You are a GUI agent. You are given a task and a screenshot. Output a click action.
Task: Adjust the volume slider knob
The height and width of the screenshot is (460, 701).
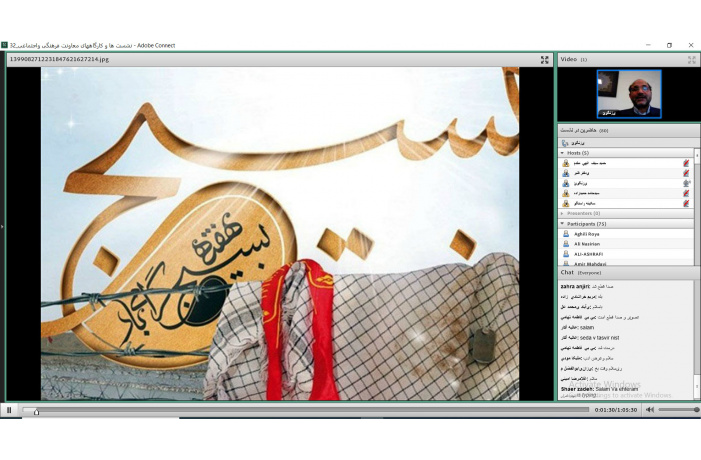pos(697,409)
